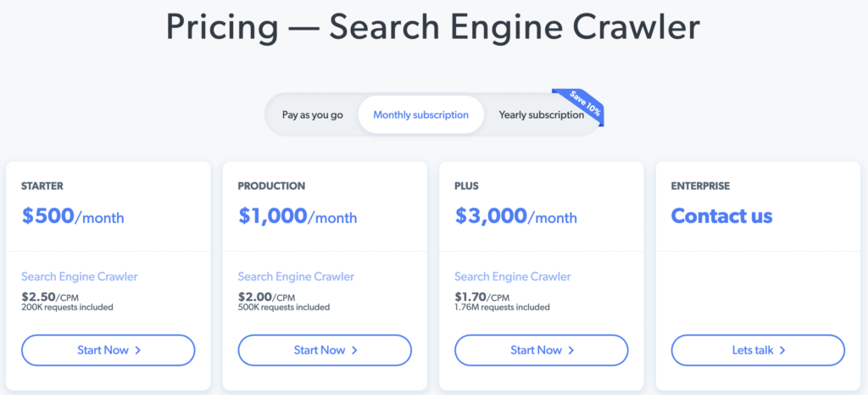Click Search Engine Crawler under Production
This screenshot has width=868, height=395.
pyautogui.click(x=296, y=276)
